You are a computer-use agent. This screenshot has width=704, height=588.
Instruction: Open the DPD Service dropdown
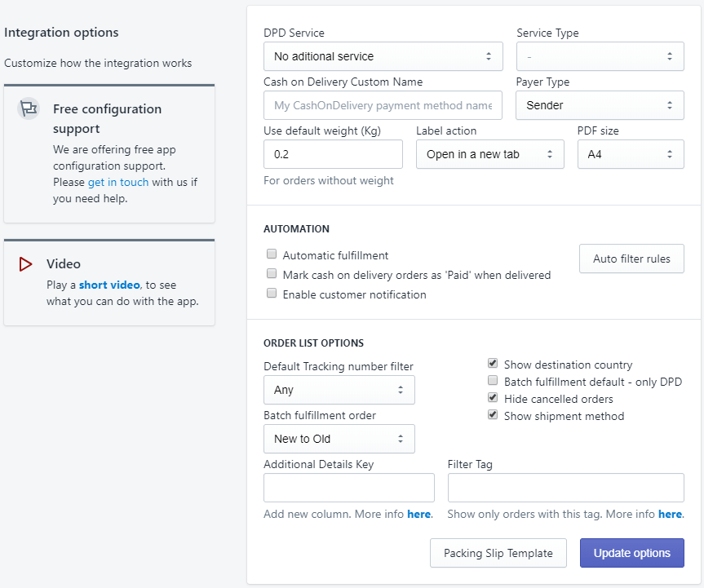tap(383, 56)
